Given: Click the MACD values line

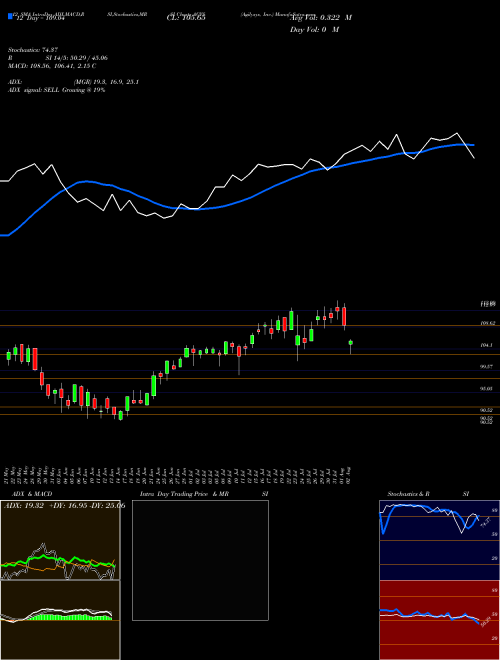Looking at the screenshot, I should pos(52,66).
